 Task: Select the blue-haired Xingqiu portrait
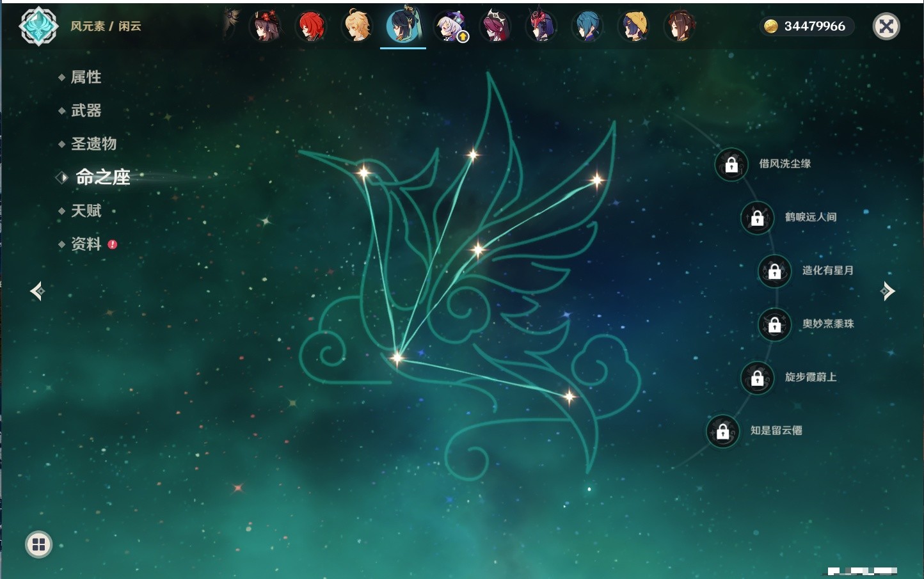pos(588,27)
